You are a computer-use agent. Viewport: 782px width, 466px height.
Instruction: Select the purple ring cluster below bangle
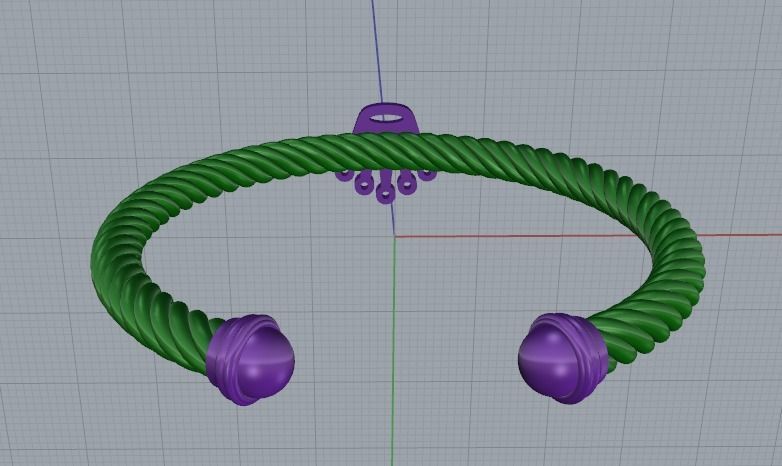(385, 185)
